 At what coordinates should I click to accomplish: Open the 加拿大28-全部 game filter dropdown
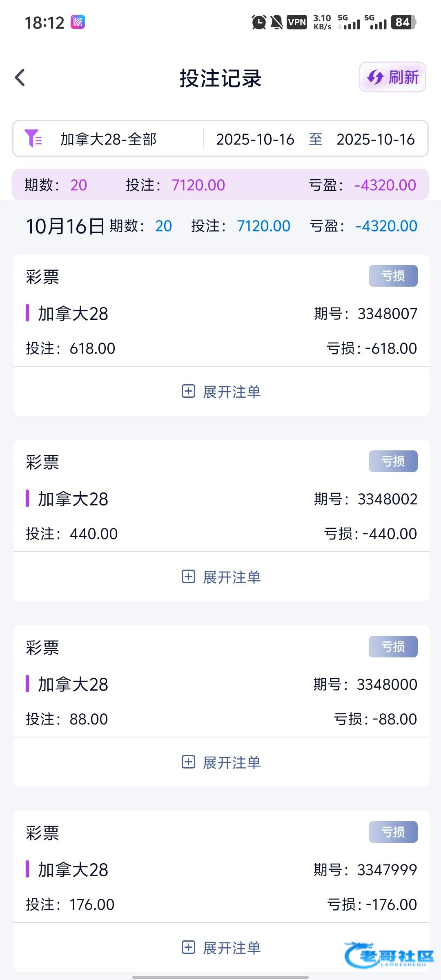[109, 139]
